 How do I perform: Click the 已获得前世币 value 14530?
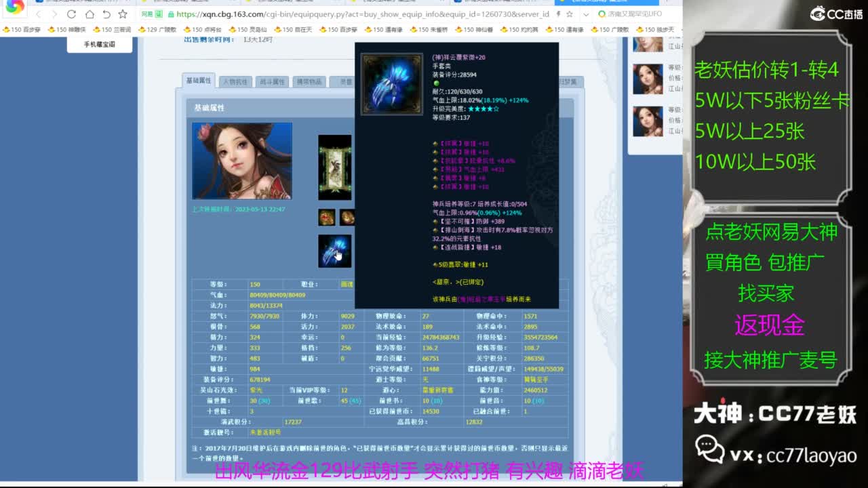click(431, 411)
